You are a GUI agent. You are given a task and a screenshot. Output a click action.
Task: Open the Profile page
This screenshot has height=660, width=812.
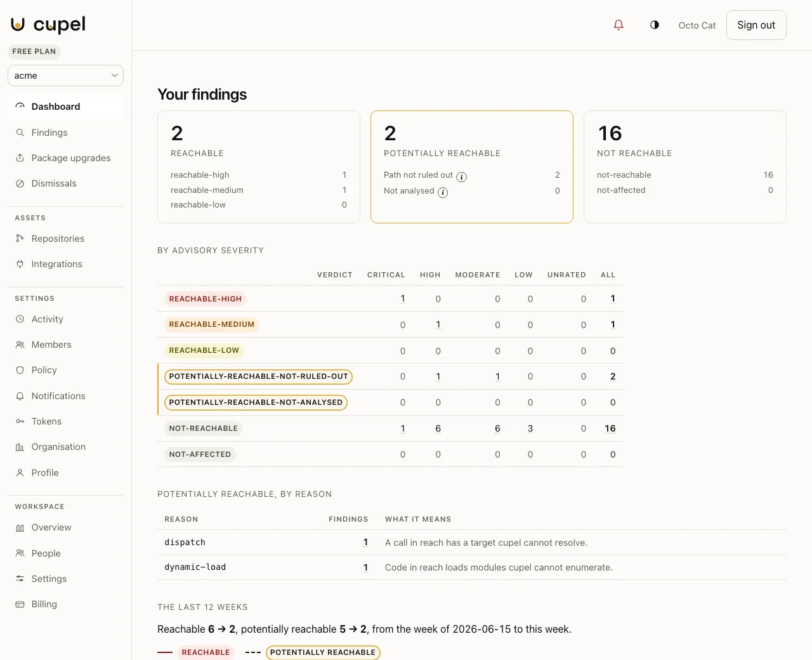pyautogui.click(x=65, y=473)
